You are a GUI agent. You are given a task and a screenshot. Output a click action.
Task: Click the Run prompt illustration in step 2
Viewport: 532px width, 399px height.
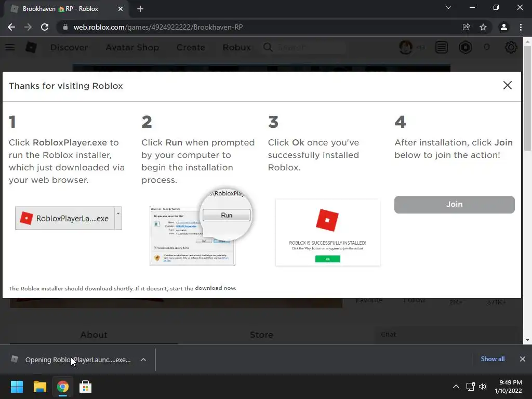[201, 228]
